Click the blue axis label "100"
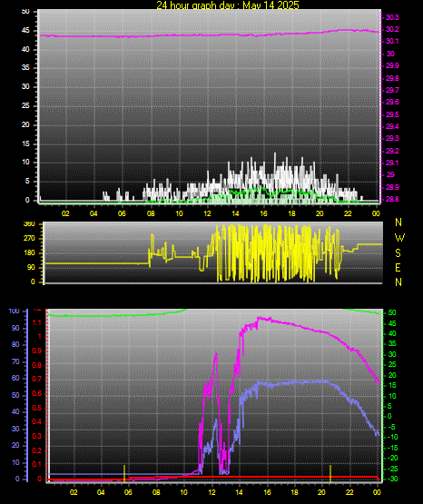The height and width of the screenshot is (504, 423). pos(15,311)
